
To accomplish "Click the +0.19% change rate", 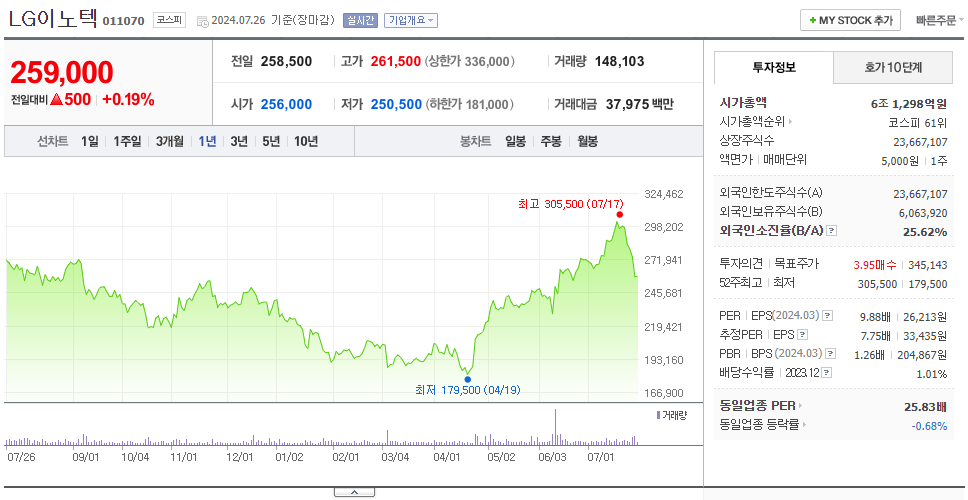I will [x=128, y=99].
